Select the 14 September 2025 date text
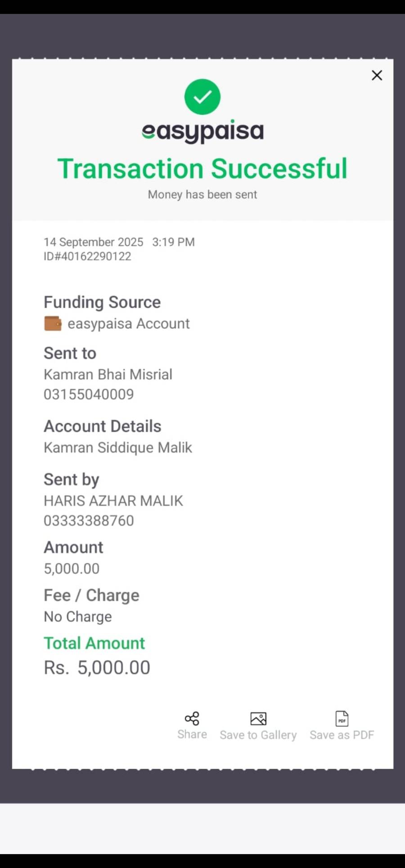Screen dimensions: 405x868 [x=94, y=242]
